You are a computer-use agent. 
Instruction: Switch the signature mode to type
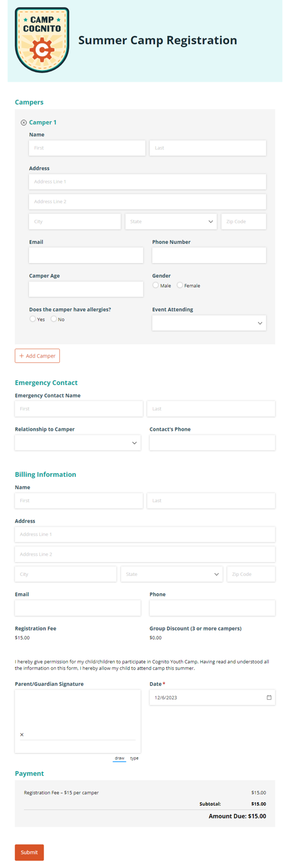[x=134, y=758]
